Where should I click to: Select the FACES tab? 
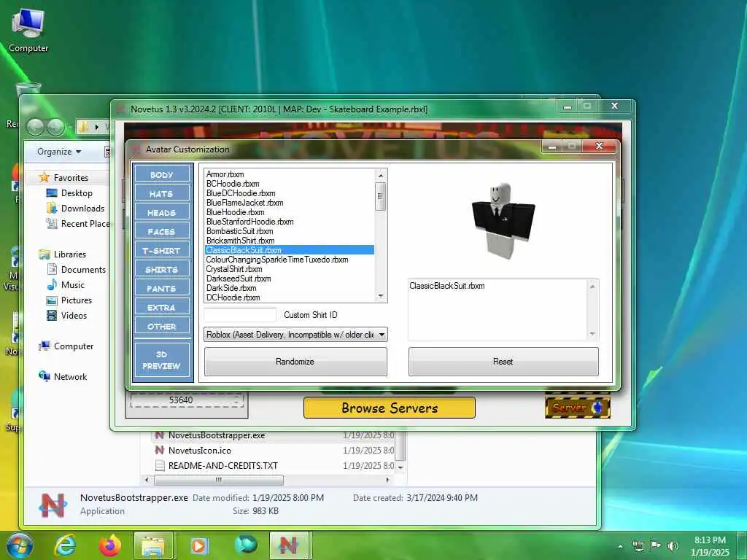(162, 232)
